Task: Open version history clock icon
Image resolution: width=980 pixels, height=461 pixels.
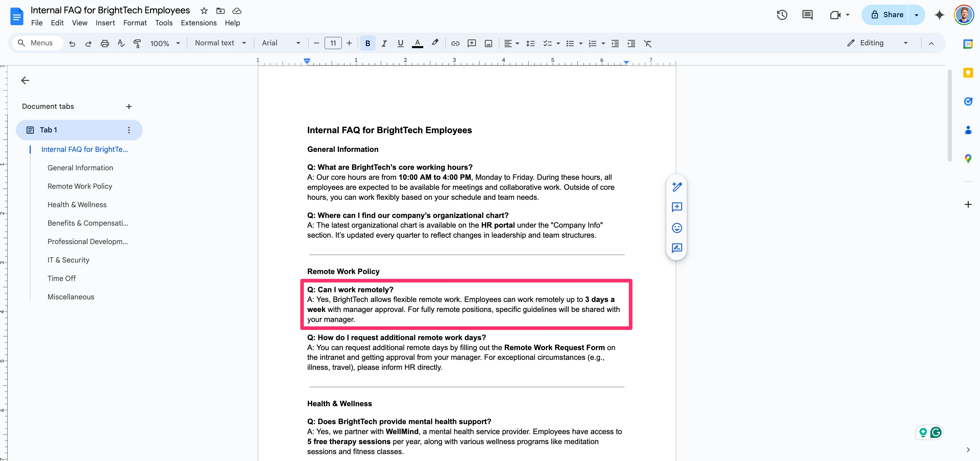Action: click(782, 15)
